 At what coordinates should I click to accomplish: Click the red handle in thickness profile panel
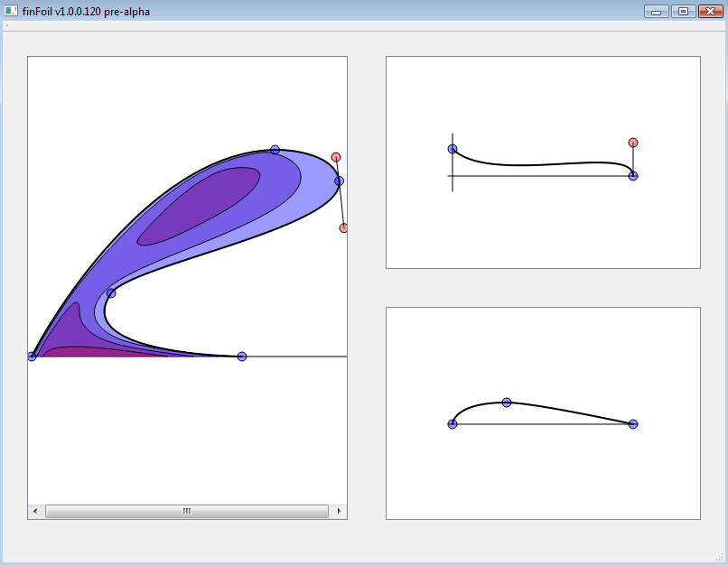(633, 143)
